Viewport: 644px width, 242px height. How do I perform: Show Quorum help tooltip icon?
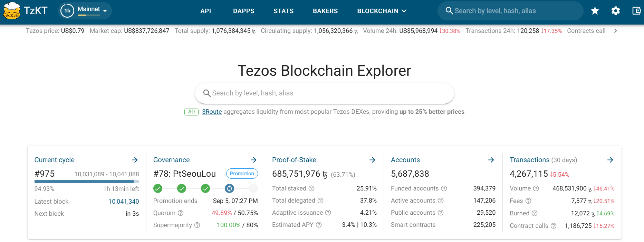pyautogui.click(x=181, y=213)
